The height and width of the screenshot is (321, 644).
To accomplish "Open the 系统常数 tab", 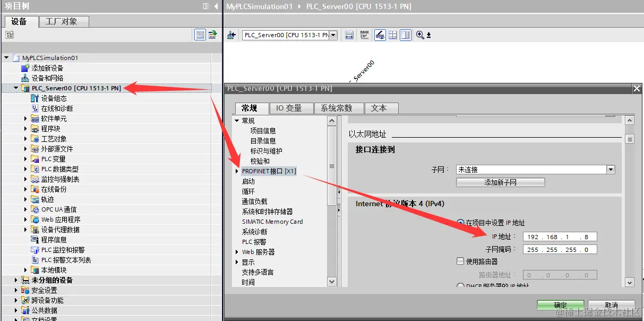I will [339, 107].
